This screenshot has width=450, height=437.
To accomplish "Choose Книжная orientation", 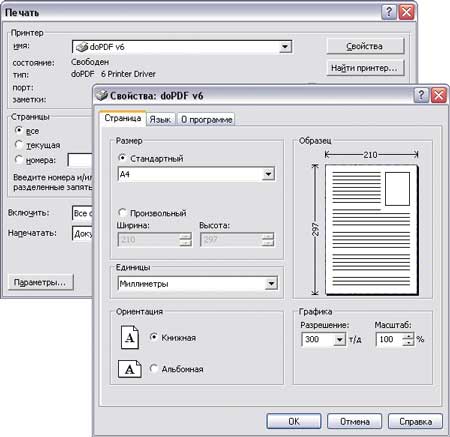I will (x=153, y=337).
